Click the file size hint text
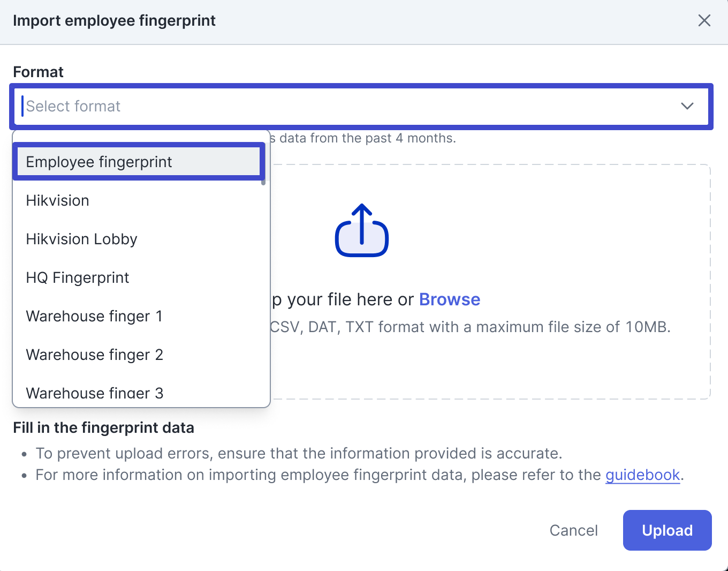This screenshot has height=571, width=728. click(470, 327)
